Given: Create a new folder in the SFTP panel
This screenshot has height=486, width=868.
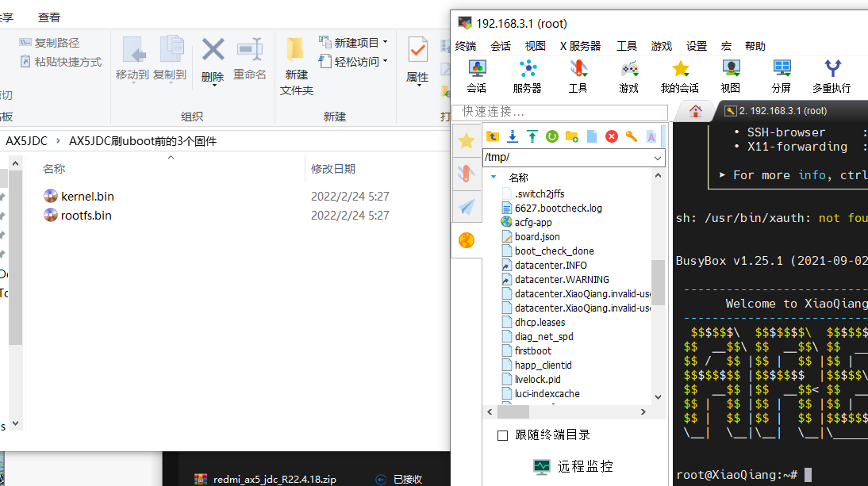Looking at the screenshot, I should click(x=571, y=136).
